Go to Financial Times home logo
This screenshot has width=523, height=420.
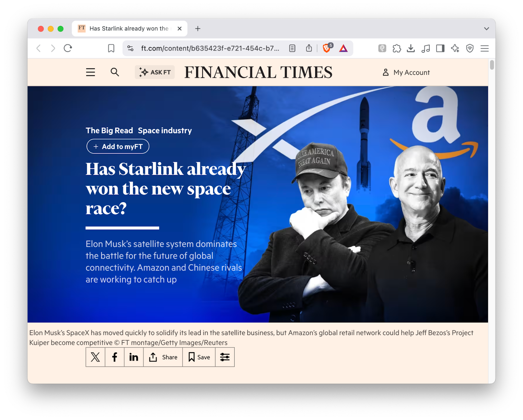coord(258,72)
